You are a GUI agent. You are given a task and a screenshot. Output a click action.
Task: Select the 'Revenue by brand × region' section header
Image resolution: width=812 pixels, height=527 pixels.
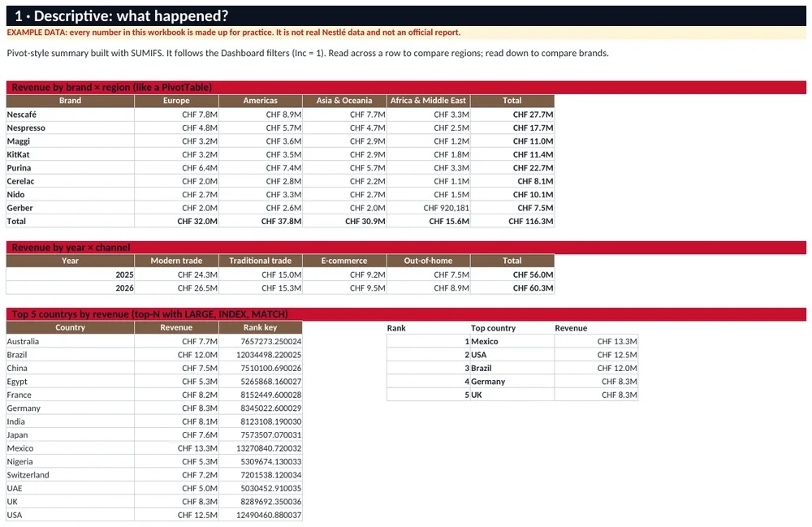(x=406, y=88)
